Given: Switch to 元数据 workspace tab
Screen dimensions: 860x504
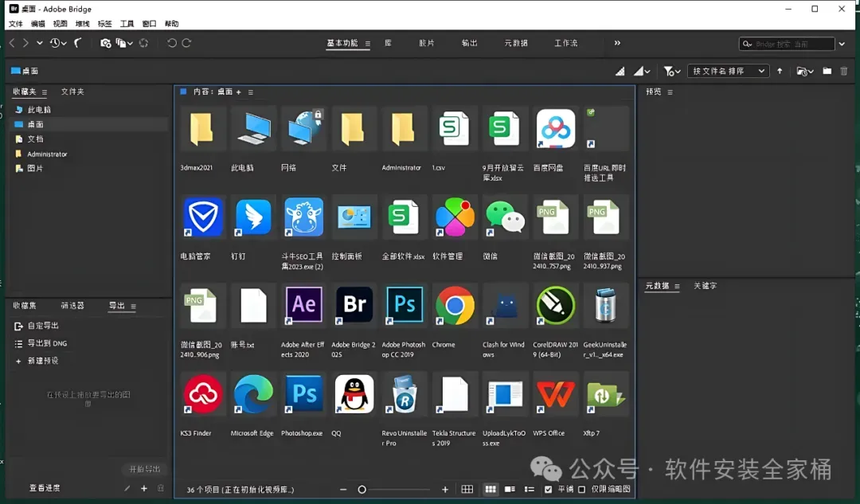Looking at the screenshot, I should point(515,43).
